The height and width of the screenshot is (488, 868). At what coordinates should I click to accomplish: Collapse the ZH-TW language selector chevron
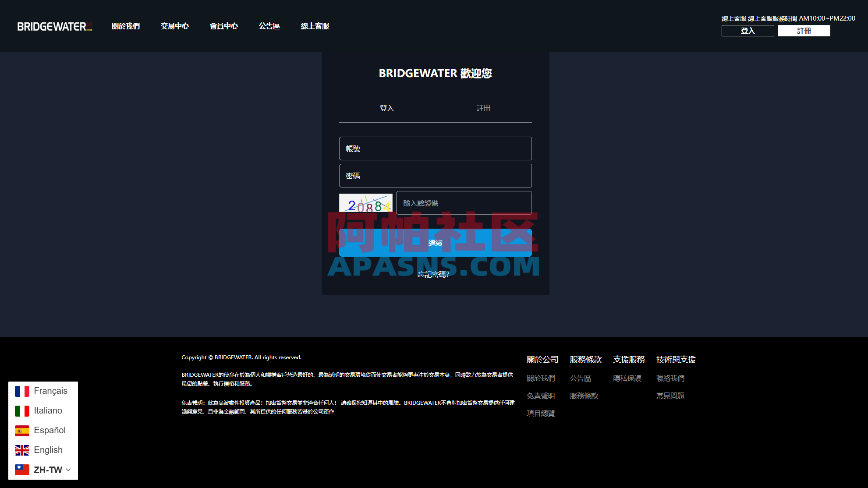pyautogui.click(x=68, y=470)
